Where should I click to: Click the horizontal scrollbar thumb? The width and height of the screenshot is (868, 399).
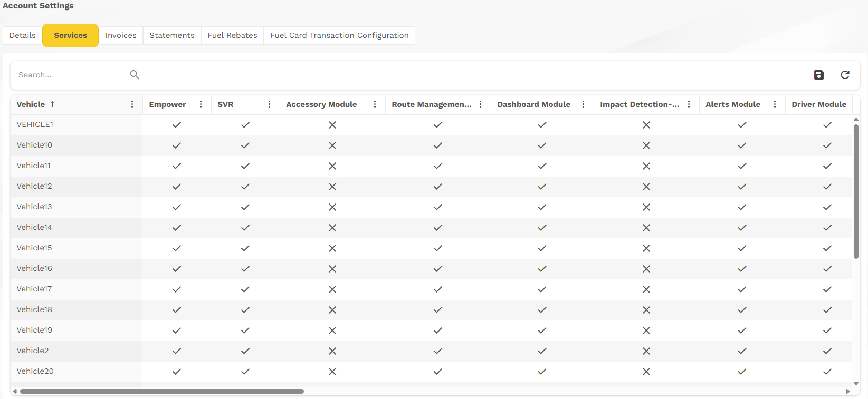[162, 392]
